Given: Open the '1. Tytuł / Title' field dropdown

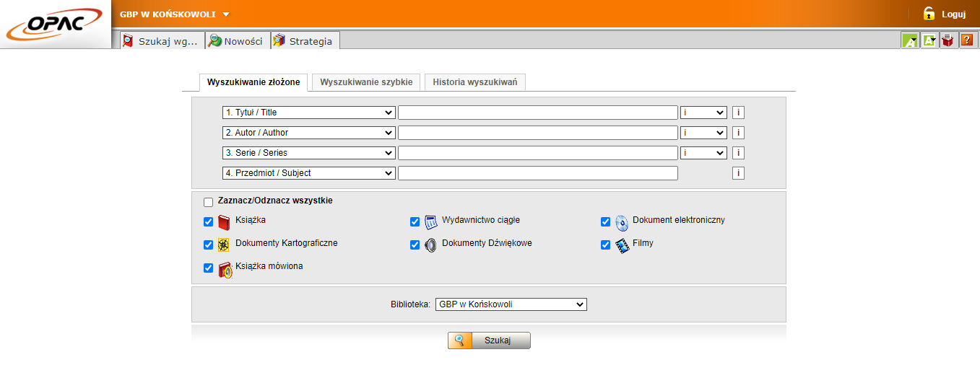Looking at the screenshot, I should tap(308, 113).
